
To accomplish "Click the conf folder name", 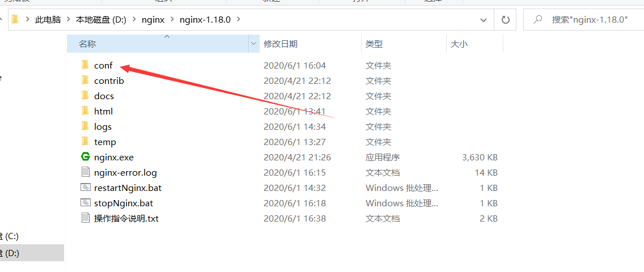I will click(x=103, y=65).
